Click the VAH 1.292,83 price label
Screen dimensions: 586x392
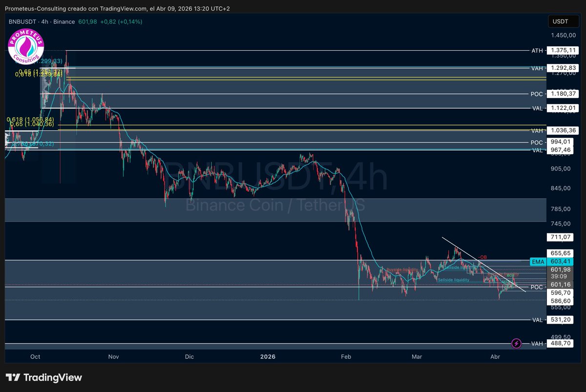[x=563, y=68]
